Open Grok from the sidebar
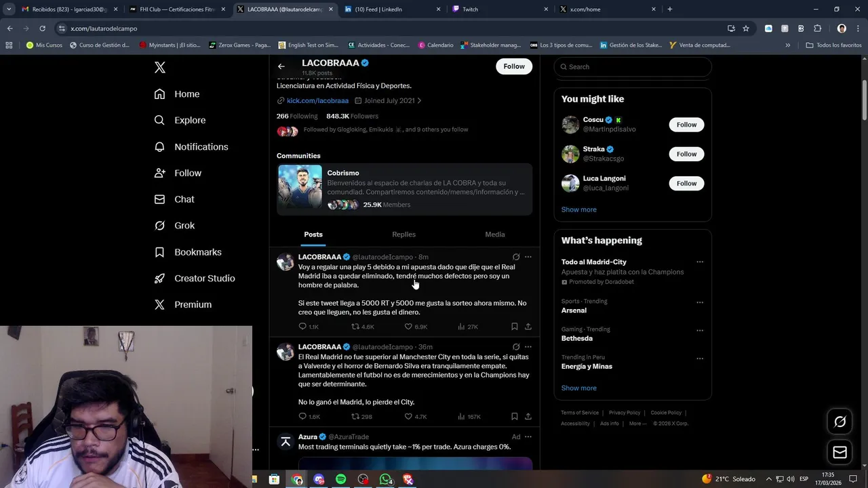 click(174, 226)
